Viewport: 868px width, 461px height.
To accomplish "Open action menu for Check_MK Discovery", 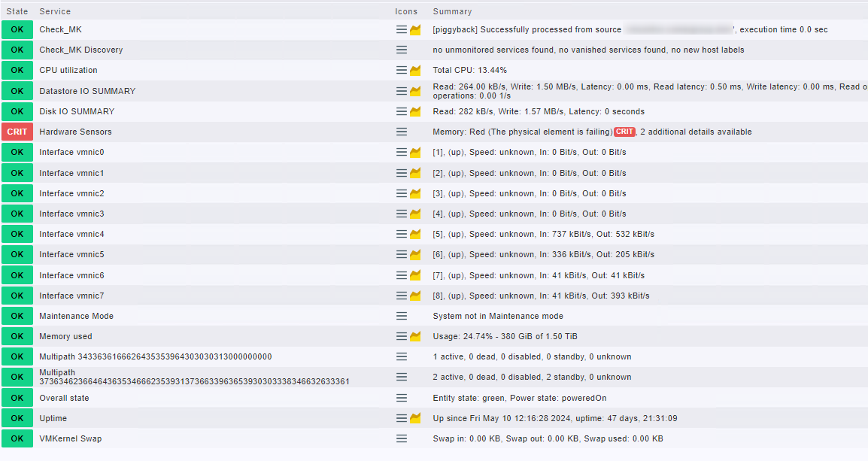I will tap(402, 50).
